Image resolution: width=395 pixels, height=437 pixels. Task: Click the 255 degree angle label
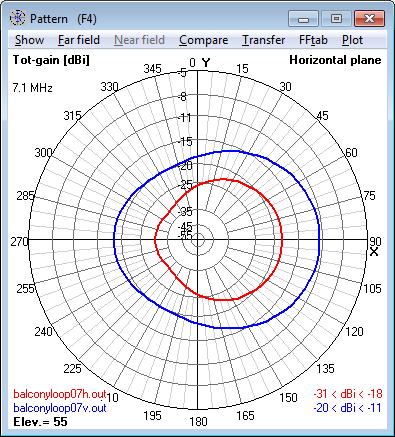[x=25, y=288]
